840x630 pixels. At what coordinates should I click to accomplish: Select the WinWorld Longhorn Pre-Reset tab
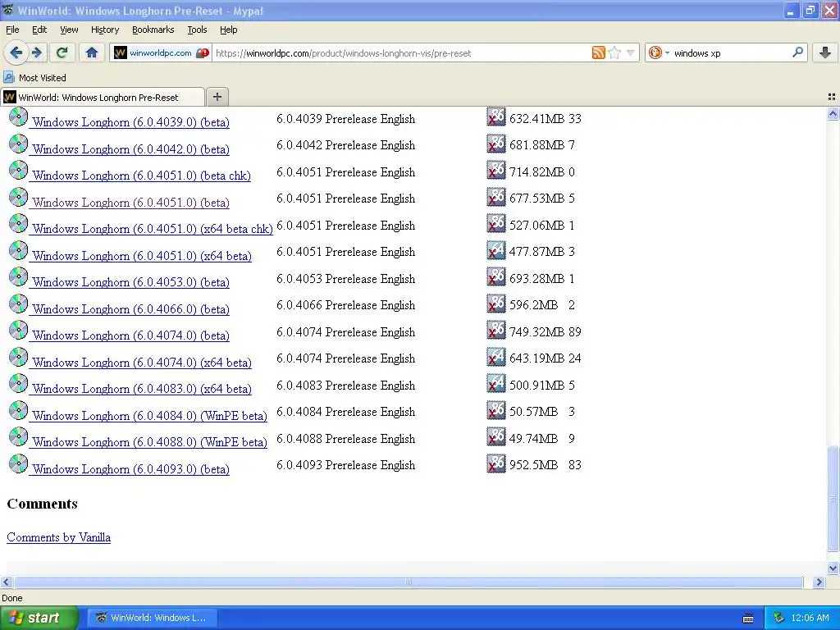click(103, 97)
